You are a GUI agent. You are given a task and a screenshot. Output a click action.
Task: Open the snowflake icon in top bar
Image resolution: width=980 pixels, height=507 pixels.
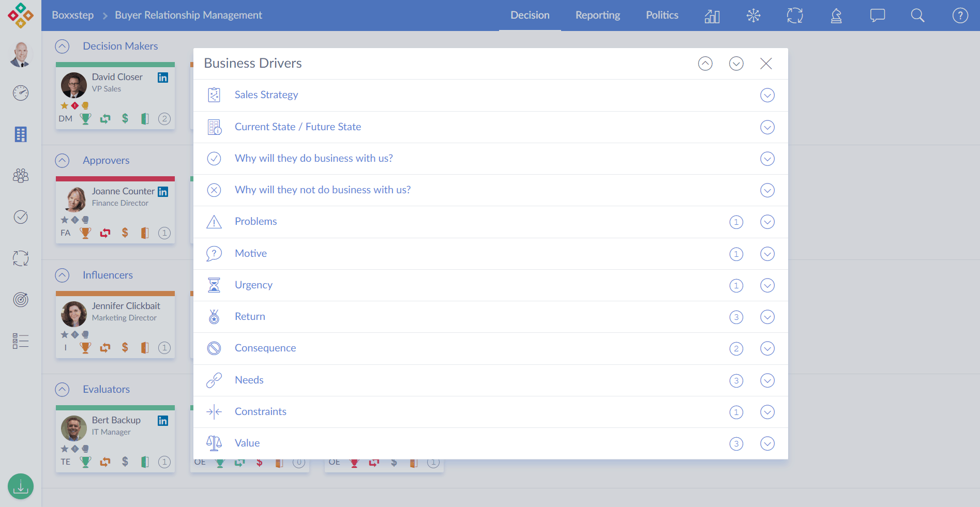coord(753,16)
